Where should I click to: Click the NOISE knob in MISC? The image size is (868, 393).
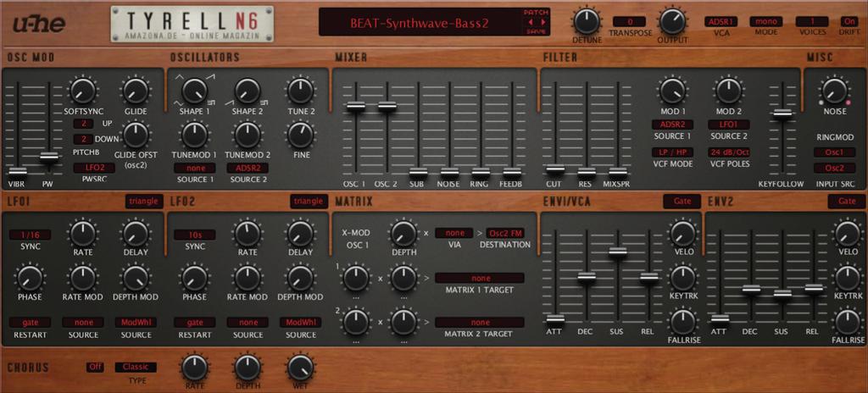[835, 91]
